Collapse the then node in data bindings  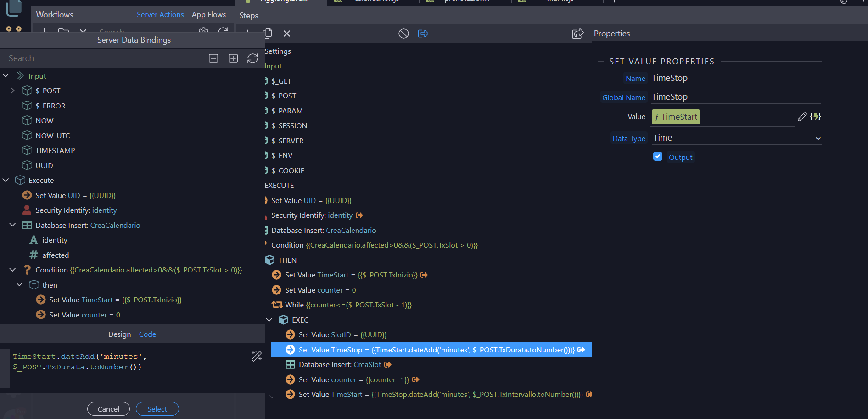19,285
